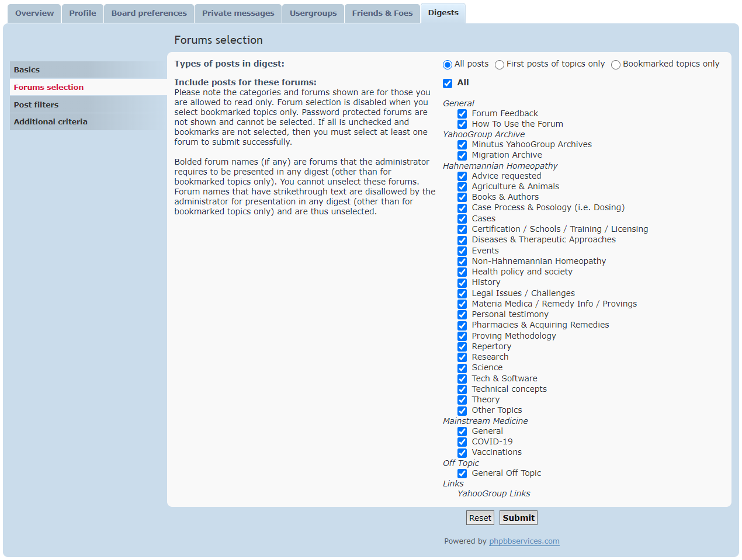This screenshot has height=560, width=742.
Task: Uncheck Diseases & Therapeutic Approaches
Action: click(x=462, y=240)
